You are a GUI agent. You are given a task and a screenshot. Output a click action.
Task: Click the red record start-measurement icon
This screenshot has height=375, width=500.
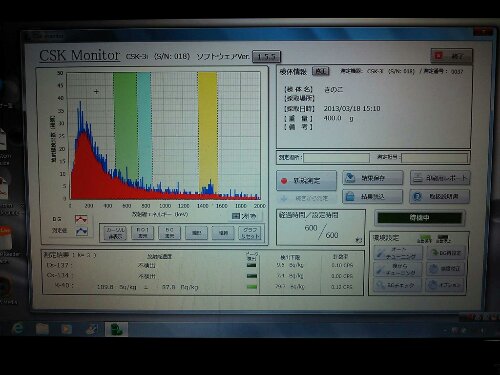[x=284, y=181]
